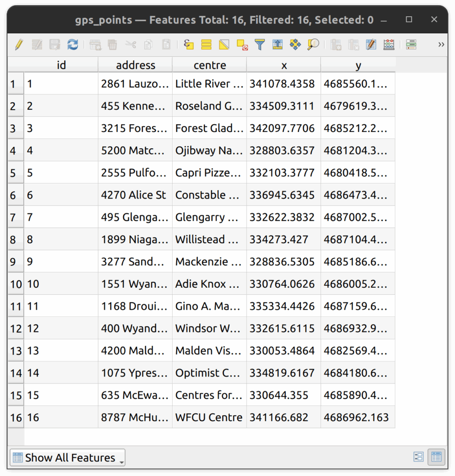This screenshot has height=476, width=455.
Task: Sort by the address column header
Action: pos(135,65)
